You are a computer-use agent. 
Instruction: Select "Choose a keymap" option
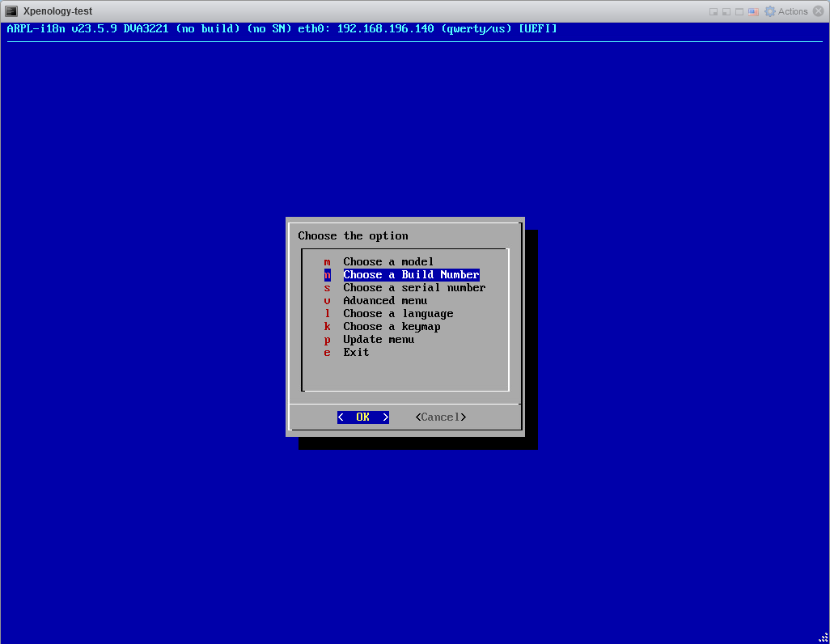[x=392, y=327]
